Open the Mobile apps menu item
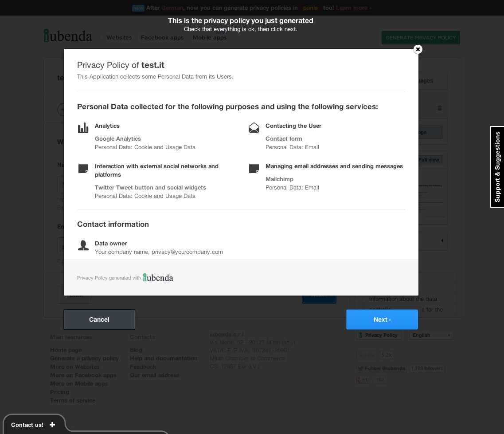Viewport: 504px width, 434px height. click(x=210, y=38)
